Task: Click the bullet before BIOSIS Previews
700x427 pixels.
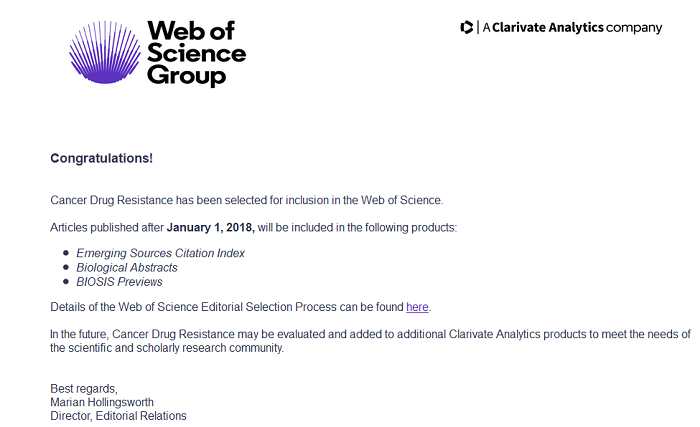Action: [66, 281]
